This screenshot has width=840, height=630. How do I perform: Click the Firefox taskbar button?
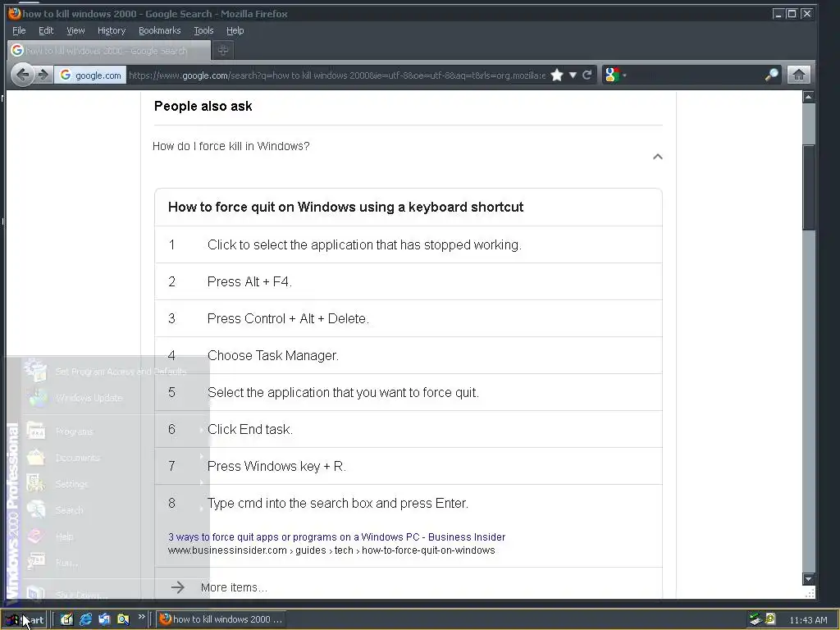pos(221,619)
